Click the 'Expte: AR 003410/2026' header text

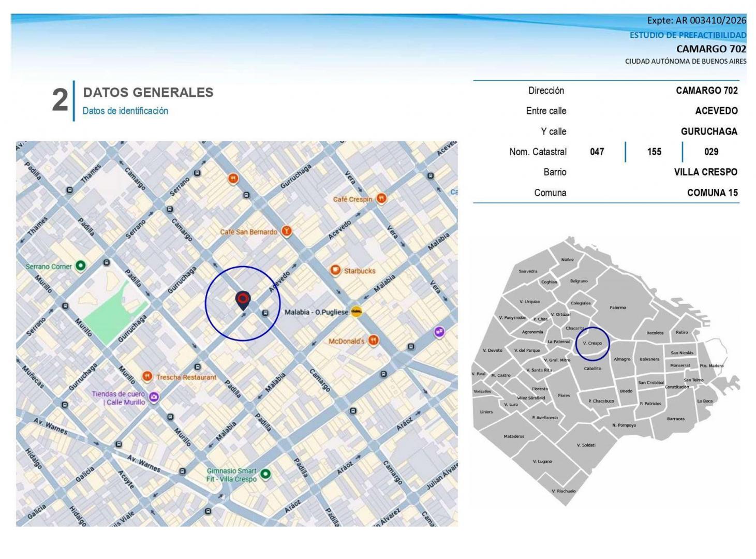[696, 21]
